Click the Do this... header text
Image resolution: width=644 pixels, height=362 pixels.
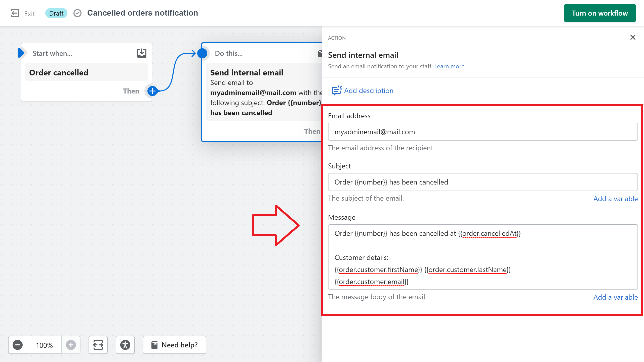coord(229,53)
